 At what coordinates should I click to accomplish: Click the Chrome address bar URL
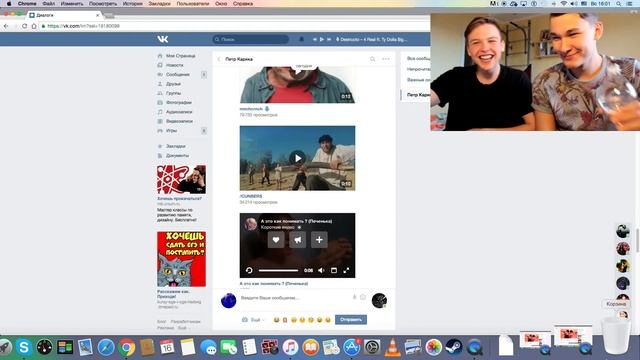[83, 26]
